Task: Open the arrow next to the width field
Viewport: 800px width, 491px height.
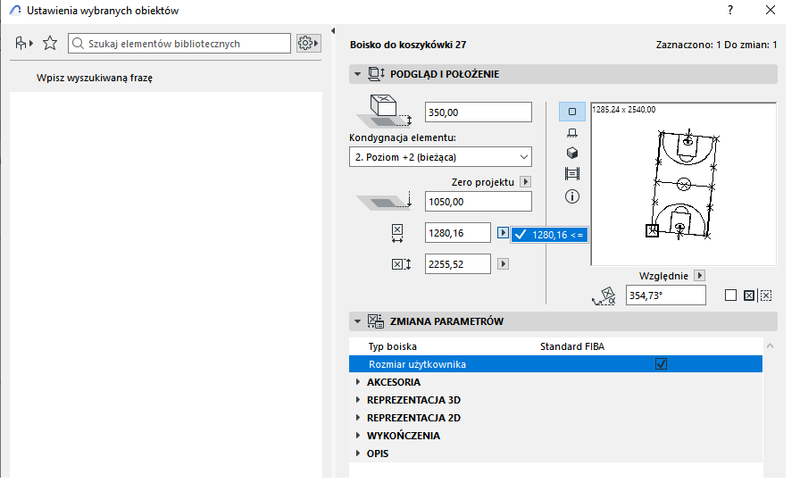Action: (x=503, y=233)
